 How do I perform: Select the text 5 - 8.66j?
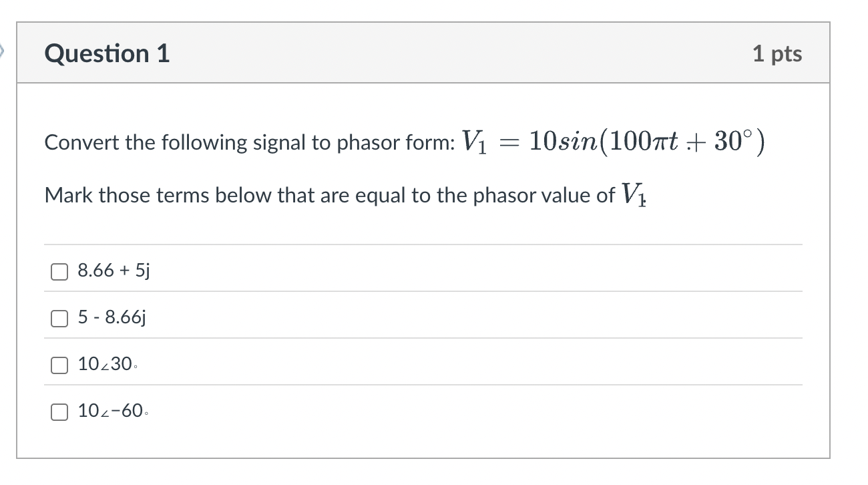(x=113, y=318)
